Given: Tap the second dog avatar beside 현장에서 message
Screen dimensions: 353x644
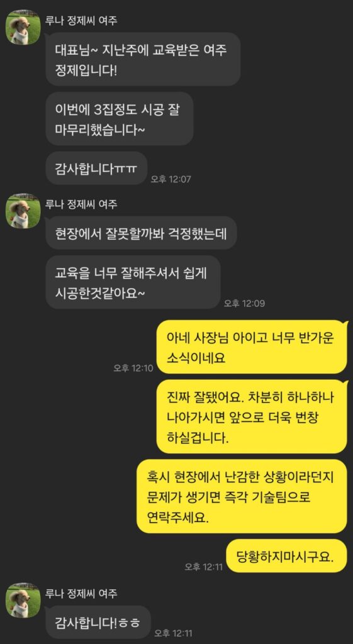Looking at the screenshot, I should coord(23,211).
